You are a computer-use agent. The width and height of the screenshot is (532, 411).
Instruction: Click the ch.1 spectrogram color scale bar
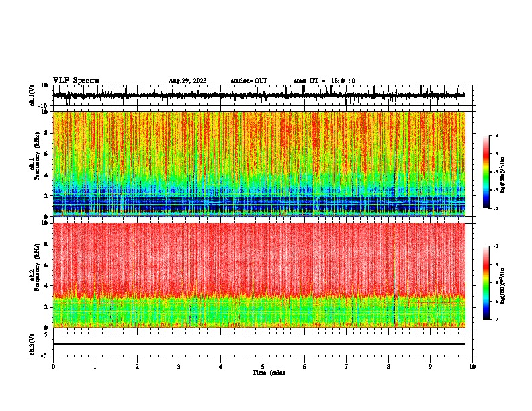(486, 172)
